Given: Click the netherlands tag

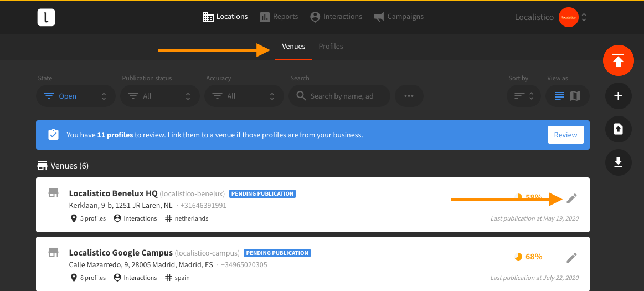Looking at the screenshot, I should (187, 218).
